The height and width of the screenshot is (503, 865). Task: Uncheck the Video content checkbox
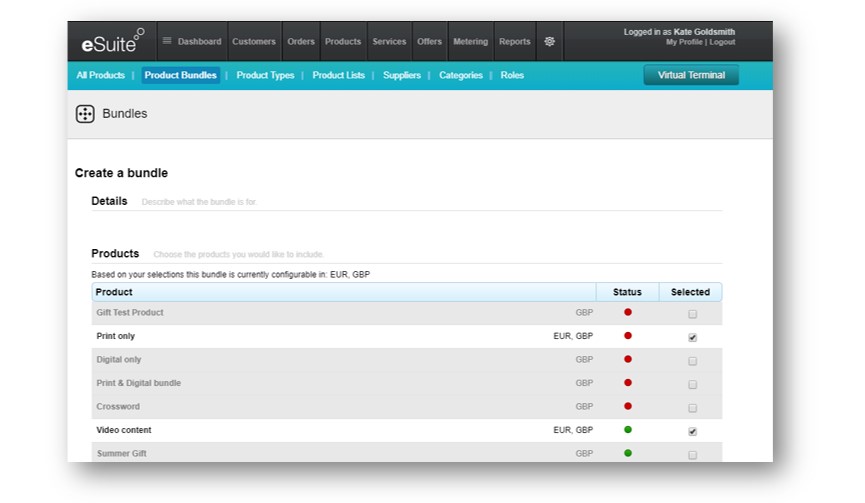pos(692,431)
